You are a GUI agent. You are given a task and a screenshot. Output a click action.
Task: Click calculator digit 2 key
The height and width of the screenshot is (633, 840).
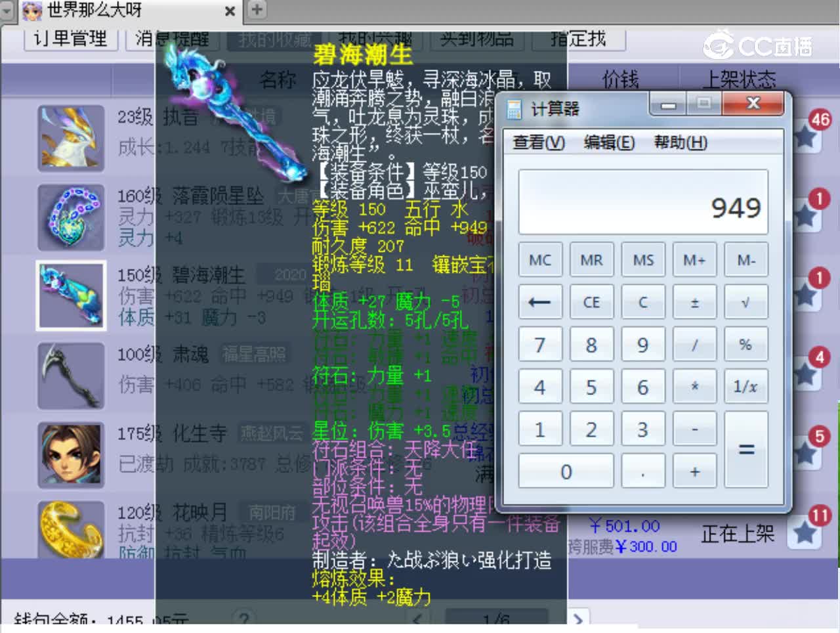(x=591, y=429)
